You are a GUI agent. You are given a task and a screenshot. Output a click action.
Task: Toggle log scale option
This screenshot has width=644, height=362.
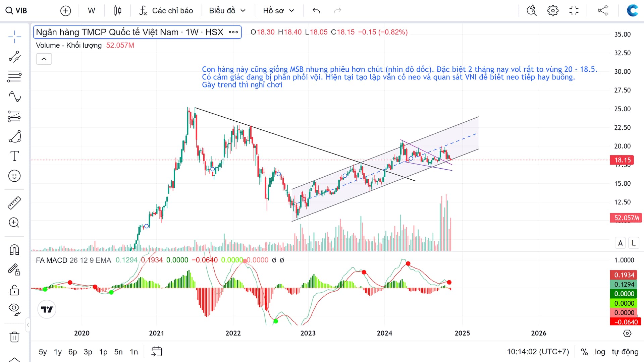(x=600, y=352)
